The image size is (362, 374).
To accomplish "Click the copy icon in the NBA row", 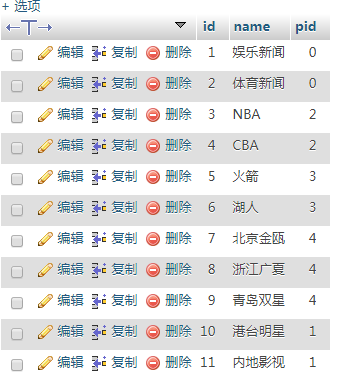I will tap(99, 115).
